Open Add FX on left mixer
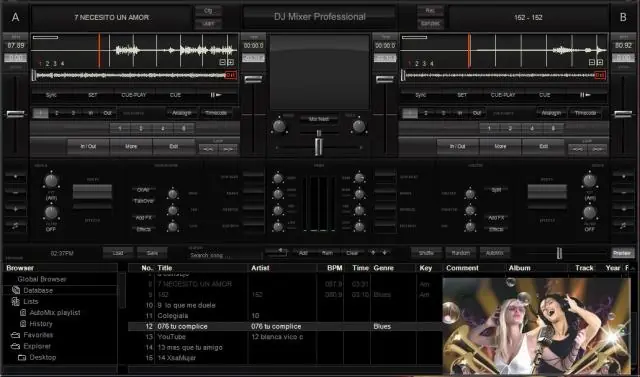This screenshot has height=377, width=640. click(x=143, y=218)
